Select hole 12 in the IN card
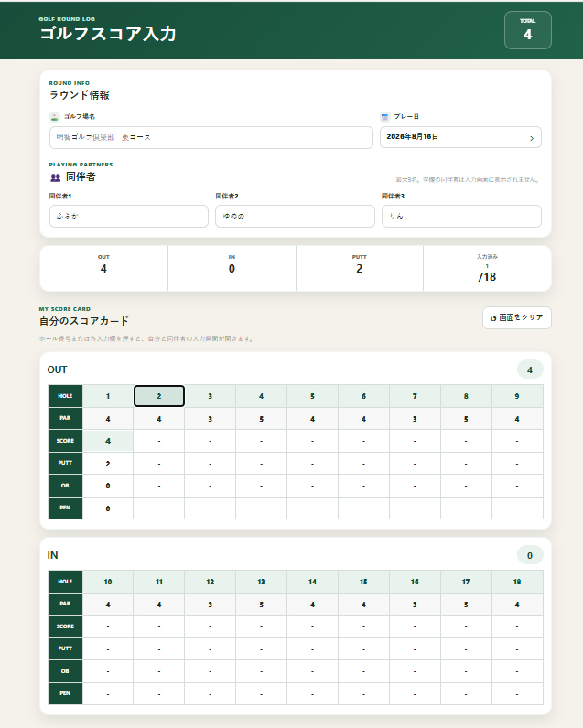Viewport: 583px width, 728px height. tap(210, 582)
